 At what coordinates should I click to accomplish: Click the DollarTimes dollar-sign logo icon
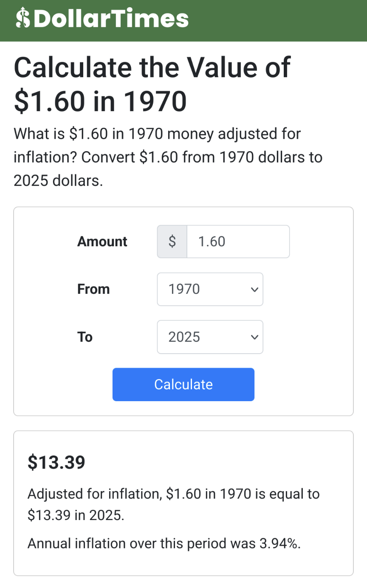point(23,19)
